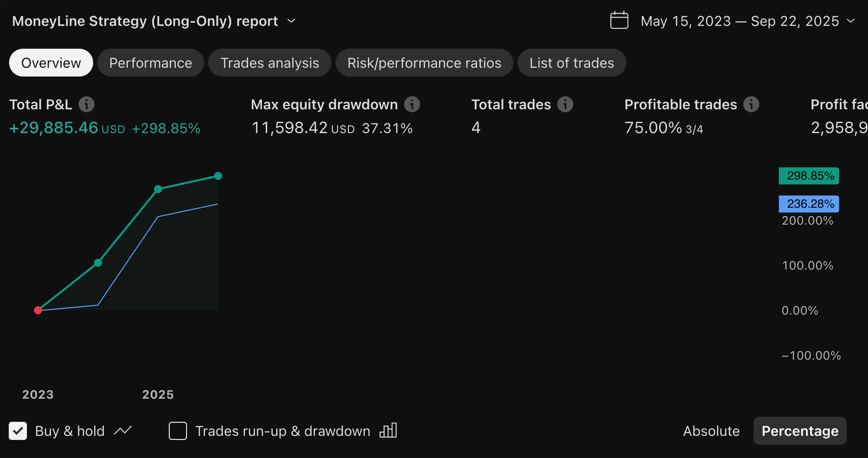The height and width of the screenshot is (458, 868).
Task: Click the run-up & drawdown bar chart icon
Action: (388, 431)
